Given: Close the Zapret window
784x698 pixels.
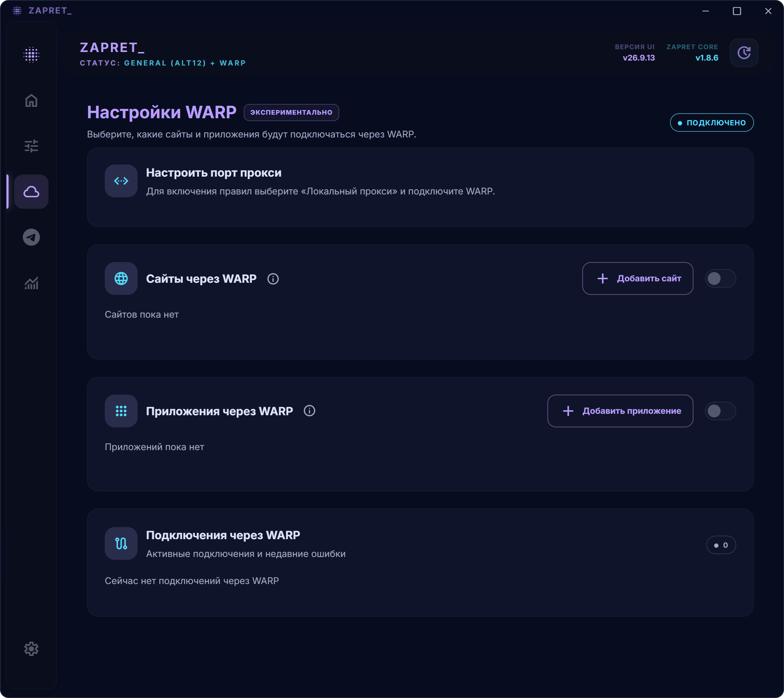Looking at the screenshot, I should (x=768, y=11).
